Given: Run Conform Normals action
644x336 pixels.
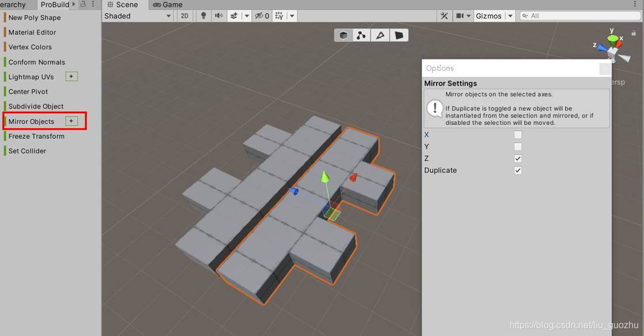Looking at the screenshot, I should 36,62.
